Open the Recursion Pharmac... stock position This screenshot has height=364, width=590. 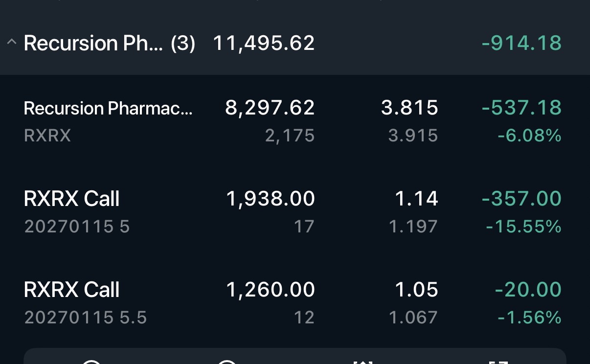click(108, 108)
